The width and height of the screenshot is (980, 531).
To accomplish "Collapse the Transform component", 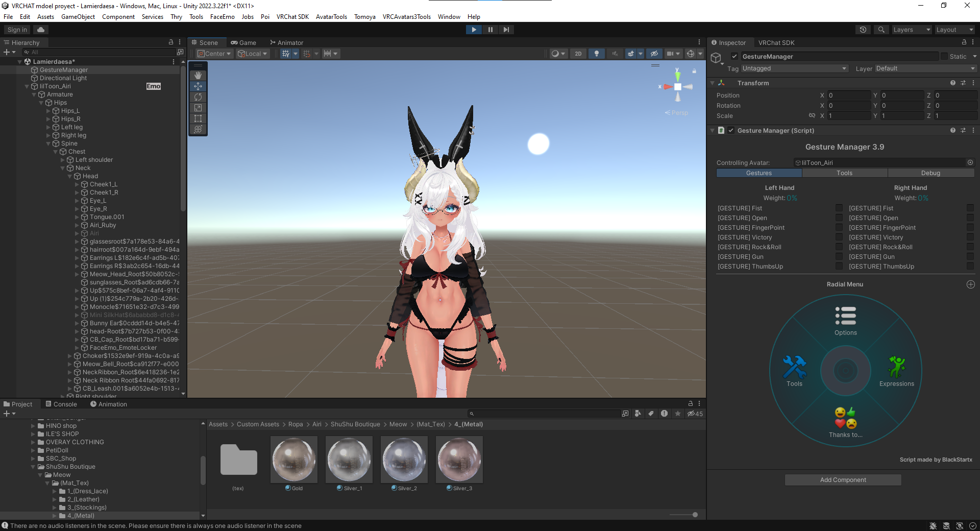I will tap(712, 83).
